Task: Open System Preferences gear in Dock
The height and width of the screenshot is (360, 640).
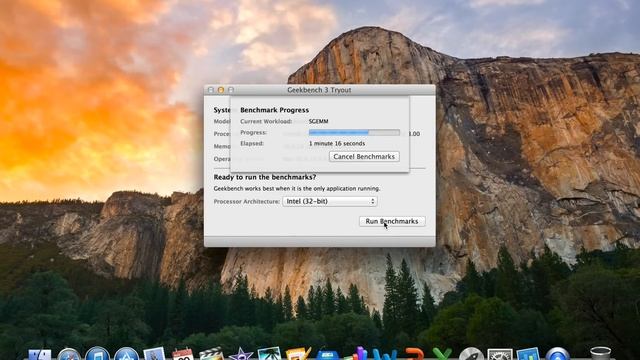Action: click(500, 354)
